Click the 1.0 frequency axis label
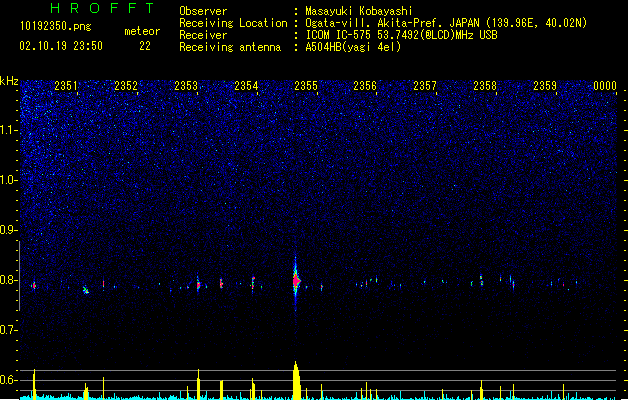Screen dimensions: 629x400 tap(8, 180)
